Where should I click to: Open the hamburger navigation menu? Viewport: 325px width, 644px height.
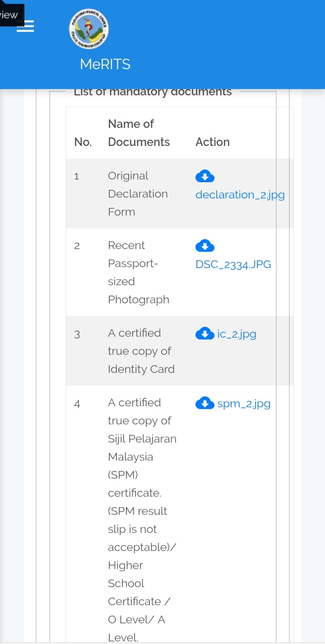click(x=25, y=27)
